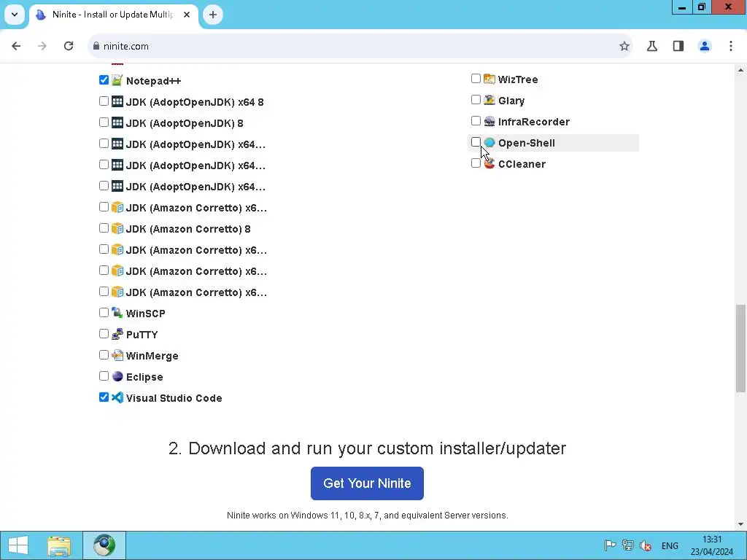Check the JDK (AdoptOpenJDK) 8 checkbox
This screenshot has width=747, height=560.
coord(104,122)
